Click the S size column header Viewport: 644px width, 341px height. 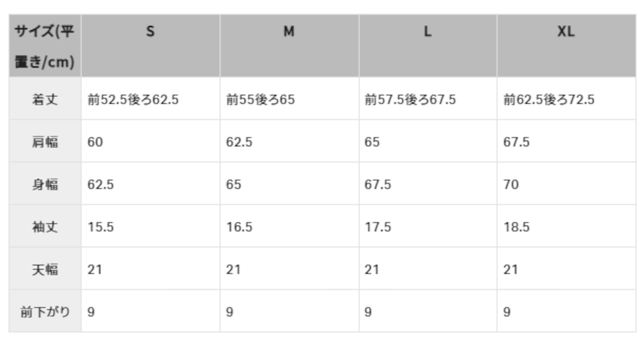[150, 46]
